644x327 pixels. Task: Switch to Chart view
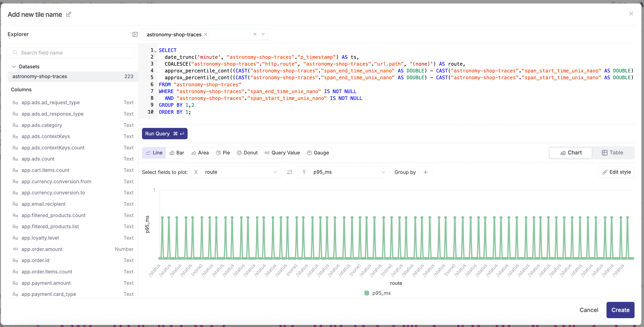pyautogui.click(x=571, y=153)
